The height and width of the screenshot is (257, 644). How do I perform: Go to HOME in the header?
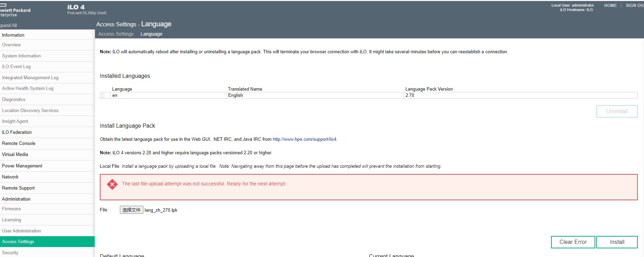(610, 6)
